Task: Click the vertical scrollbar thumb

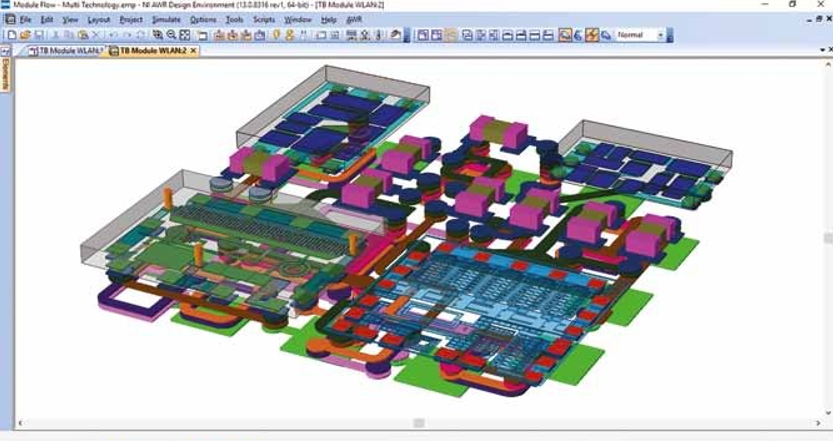Action: tap(827, 238)
